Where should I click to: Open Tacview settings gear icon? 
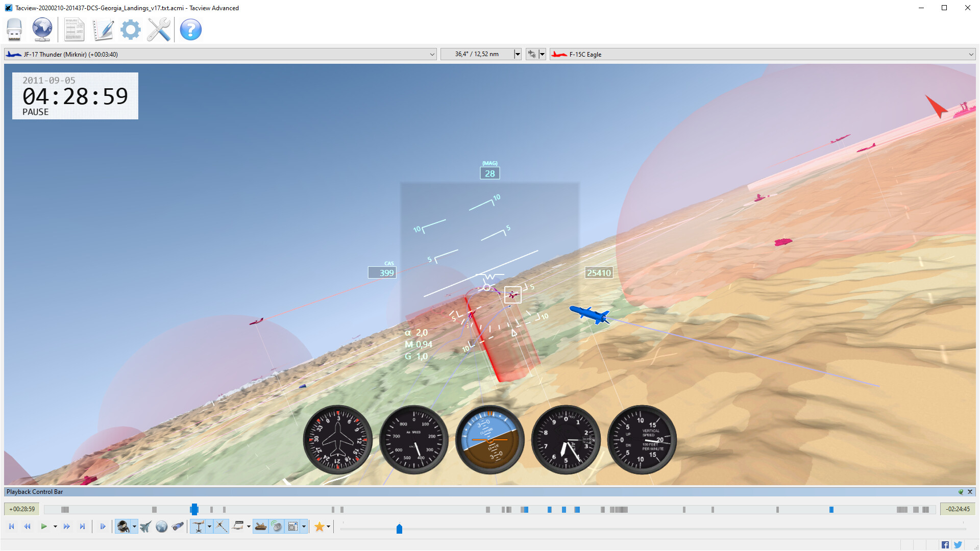click(x=131, y=30)
